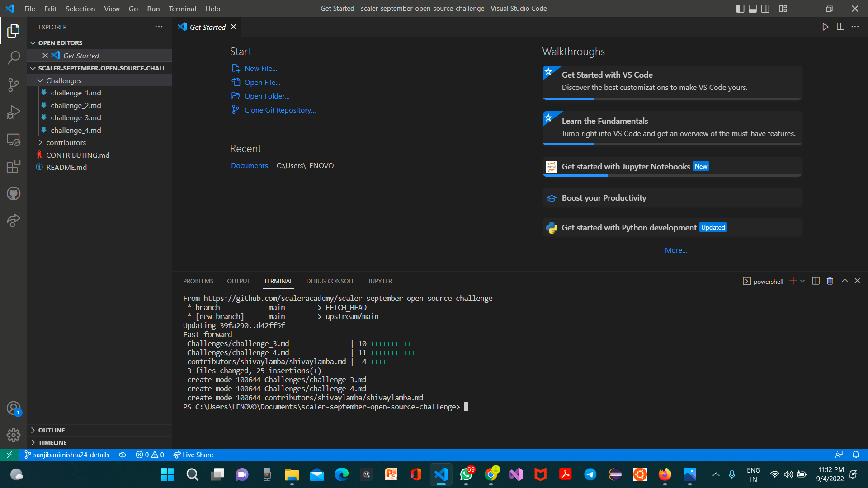Click the Extensions icon in Activity Bar
The height and width of the screenshot is (488, 868).
14,166
